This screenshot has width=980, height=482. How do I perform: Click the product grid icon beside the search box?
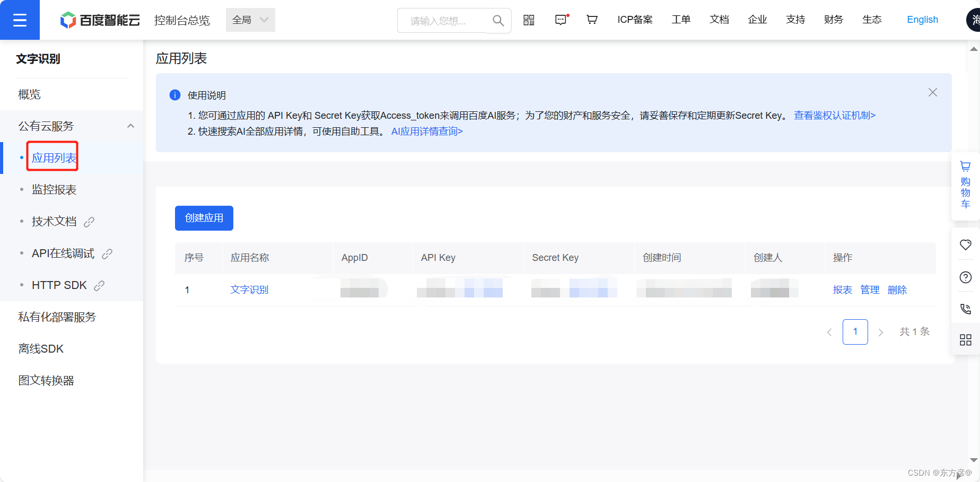529,19
